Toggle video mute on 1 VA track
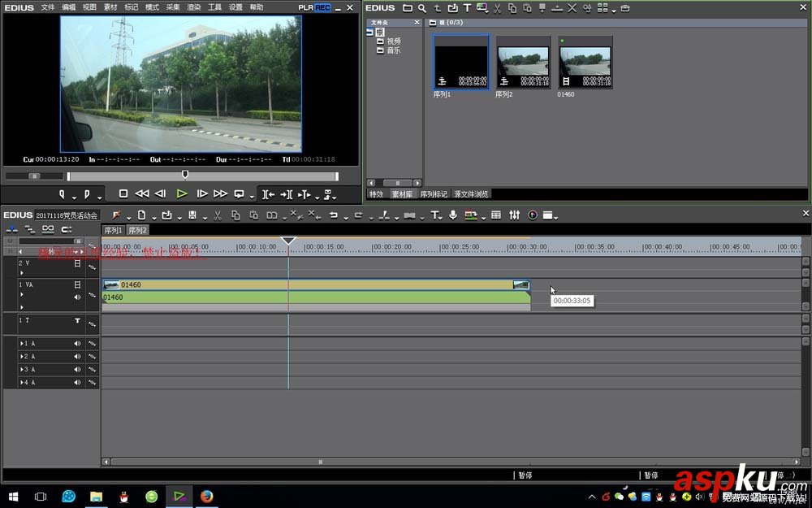 point(77,284)
